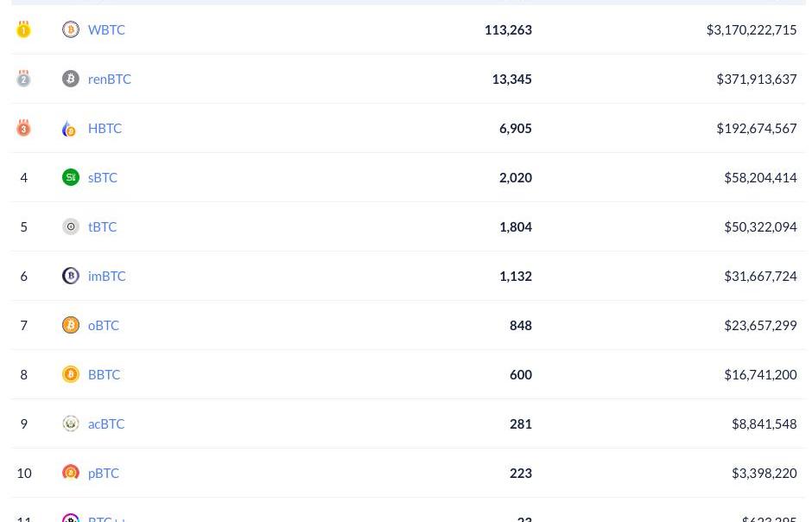The height and width of the screenshot is (522, 812).
Task: Click the green sBTC token icon
Action: [x=71, y=177]
